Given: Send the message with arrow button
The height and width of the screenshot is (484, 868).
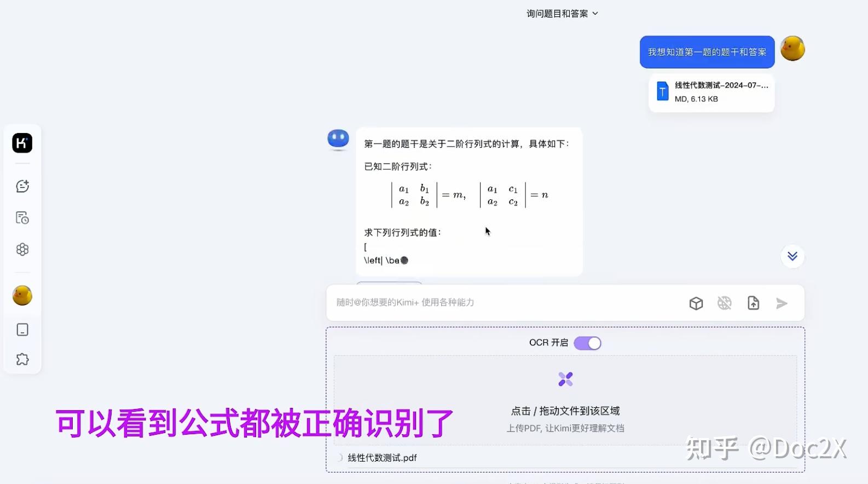Looking at the screenshot, I should point(782,303).
